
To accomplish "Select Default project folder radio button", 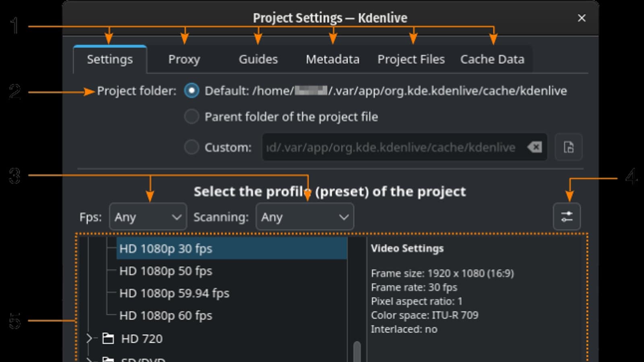I will pyautogui.click(x=192, y=90).
